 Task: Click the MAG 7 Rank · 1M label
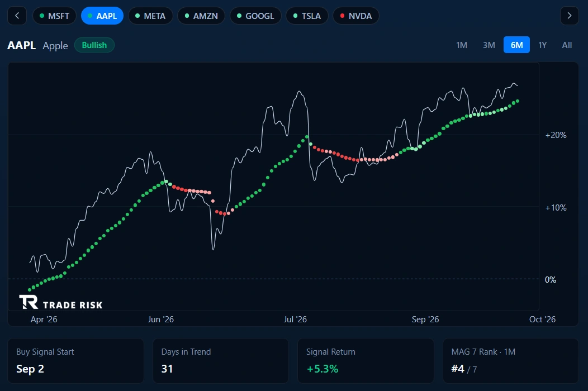click(x=483, y=352)
